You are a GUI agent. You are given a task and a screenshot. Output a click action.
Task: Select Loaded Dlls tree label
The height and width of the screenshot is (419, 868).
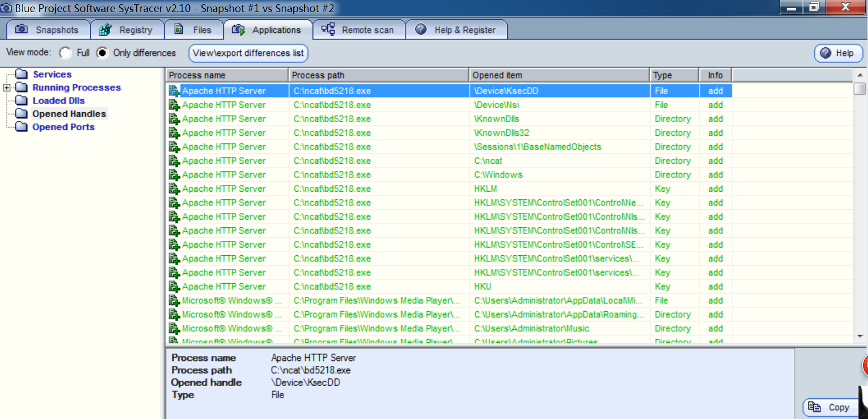pos(59,100)
